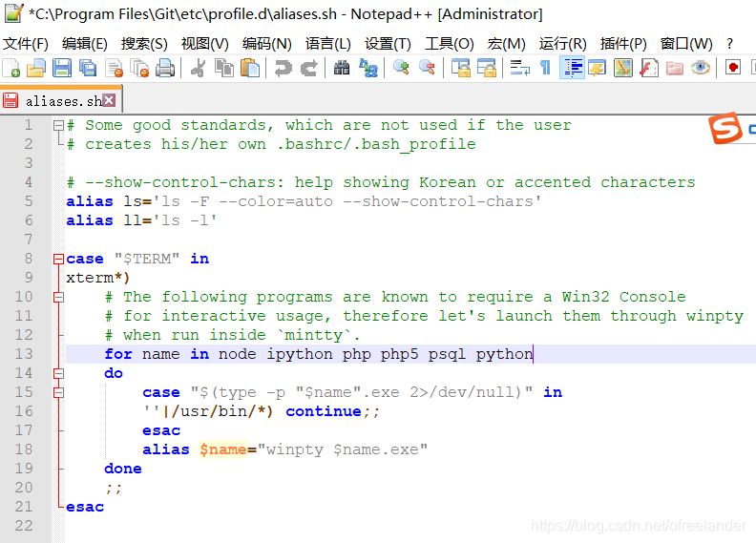The width and height of the screenshot is (756, 543).
Task: Toggle file monitoring eye icon
Action: click(x=701, y=68)
